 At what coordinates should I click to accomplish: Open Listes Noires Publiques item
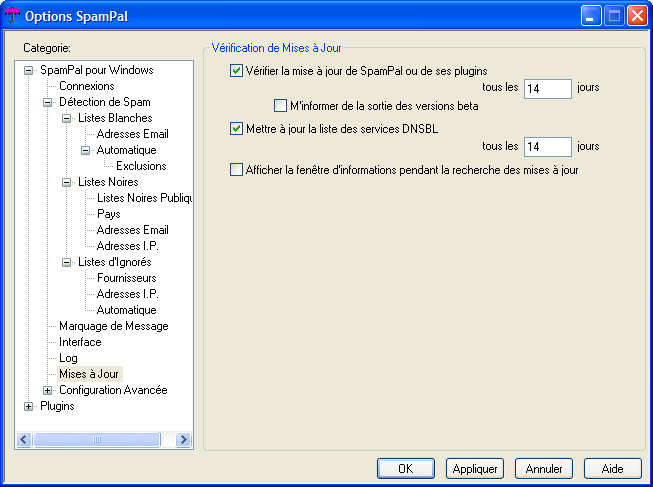point(144,198)
